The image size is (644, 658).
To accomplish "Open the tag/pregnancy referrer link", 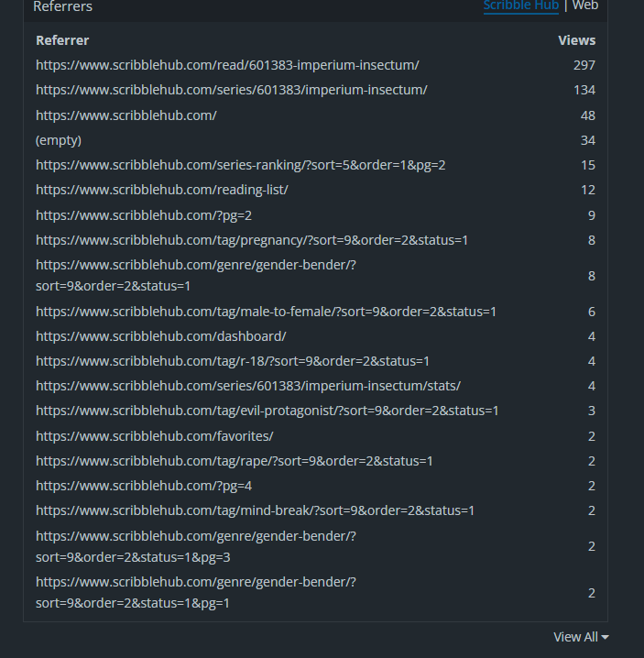I will pos(252,240).
